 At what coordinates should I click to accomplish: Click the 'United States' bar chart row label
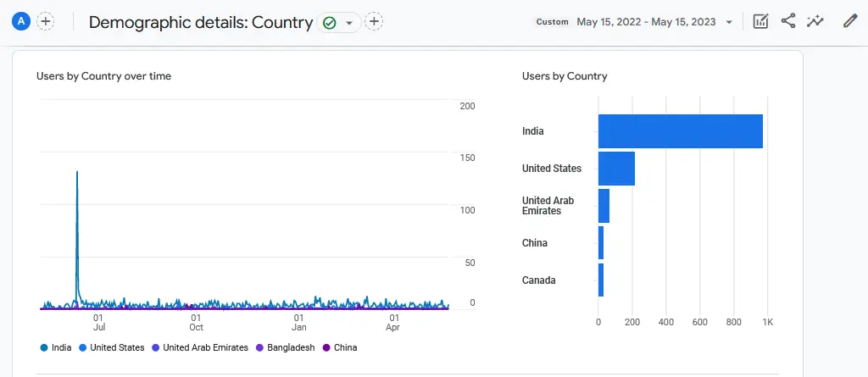(x=552, y=169)
